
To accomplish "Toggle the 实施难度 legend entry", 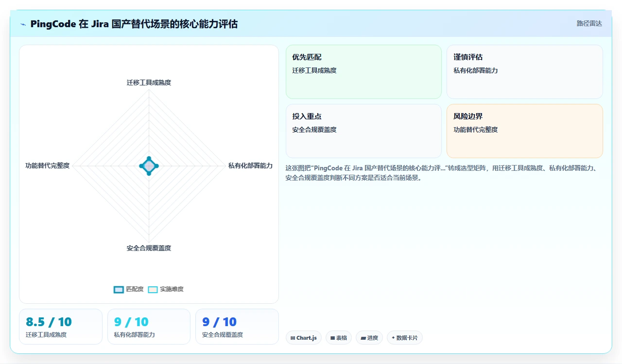I will click(x=166, y=289).
